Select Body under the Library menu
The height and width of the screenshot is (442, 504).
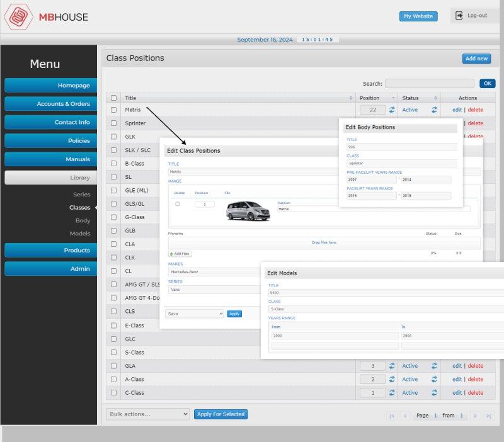(83, 220)
